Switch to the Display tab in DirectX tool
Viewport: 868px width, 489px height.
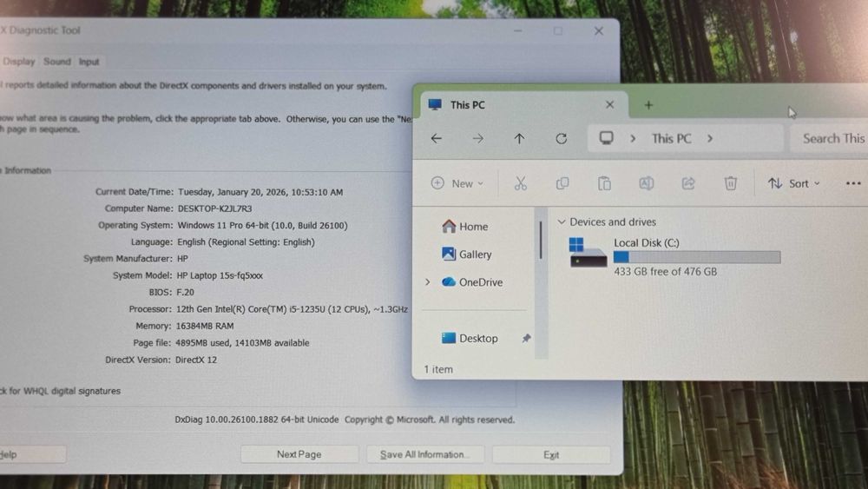pyautogui.click(x=19, y=62)
